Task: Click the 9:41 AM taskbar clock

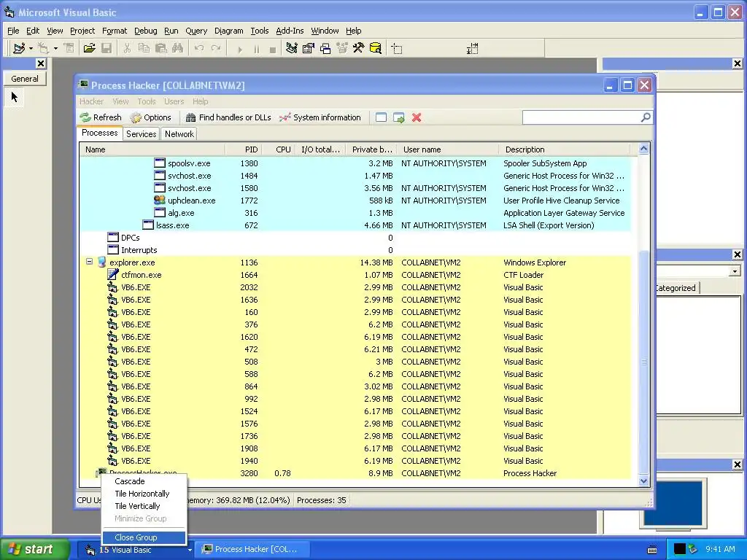Action: 720,549
